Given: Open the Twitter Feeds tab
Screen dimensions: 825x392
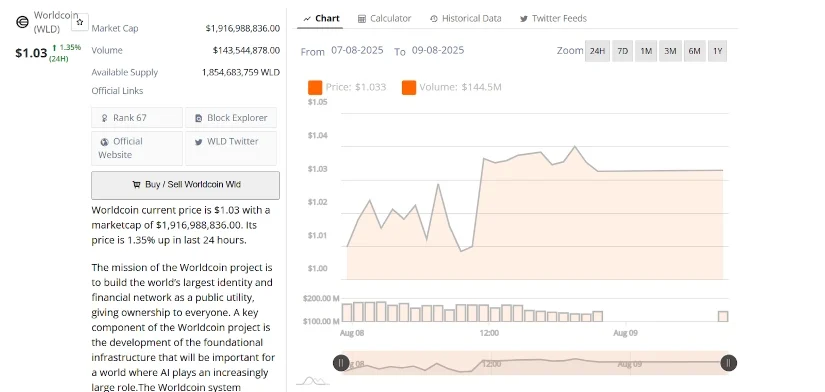Looking at the screenshot, I should pyautogui.click(x=553, y=18).
